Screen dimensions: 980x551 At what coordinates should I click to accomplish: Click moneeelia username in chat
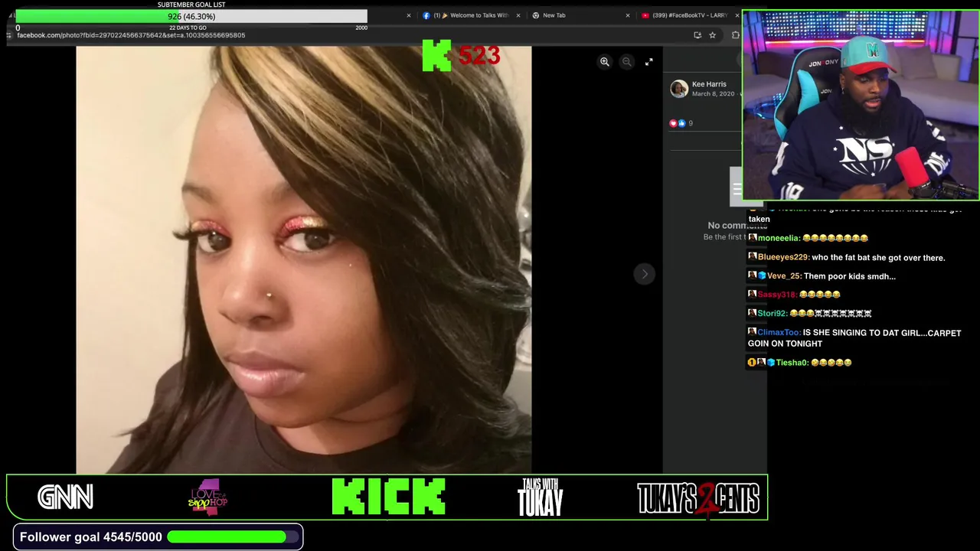point(779,238)
